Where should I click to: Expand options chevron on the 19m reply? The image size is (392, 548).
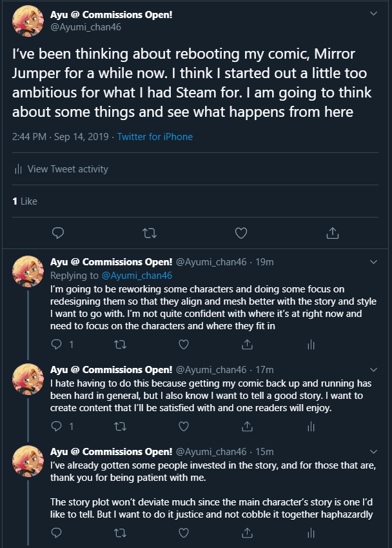[373, 262]
